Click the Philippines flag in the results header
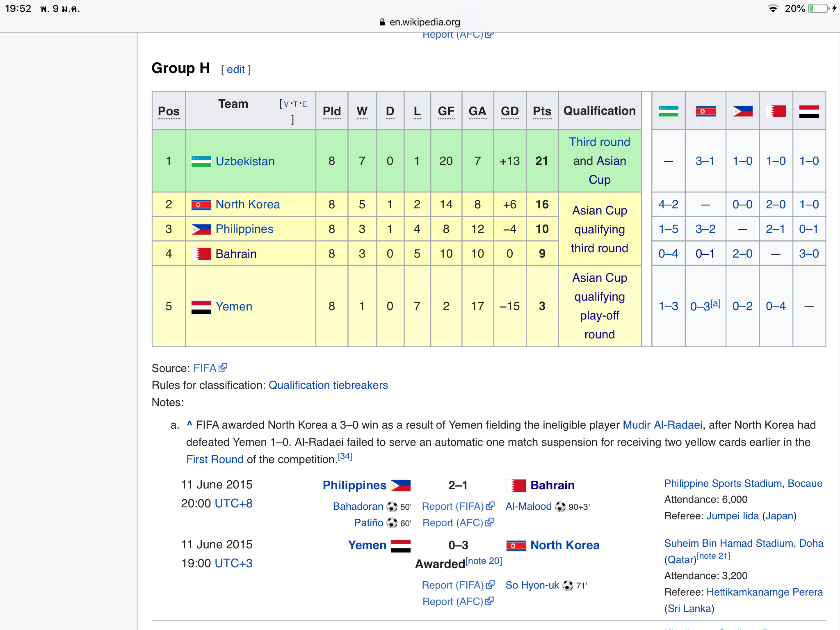Viewport: 840px width, 630px height. (742, 111)
